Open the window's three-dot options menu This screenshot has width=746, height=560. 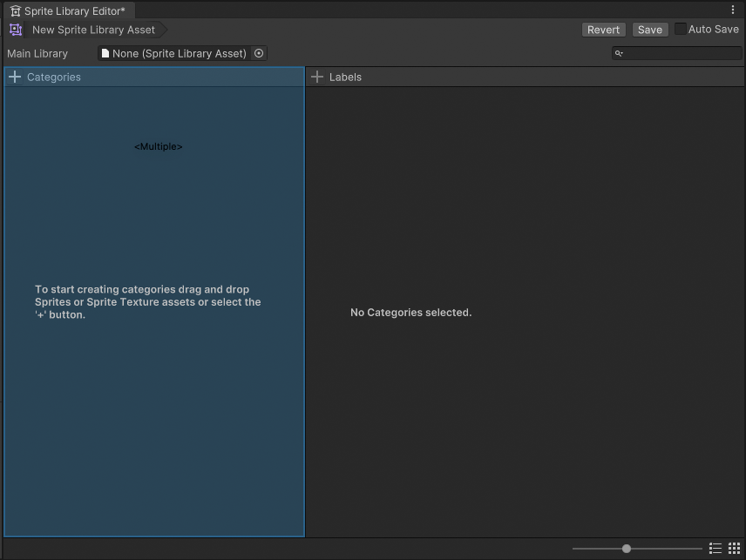pos(732,10)
